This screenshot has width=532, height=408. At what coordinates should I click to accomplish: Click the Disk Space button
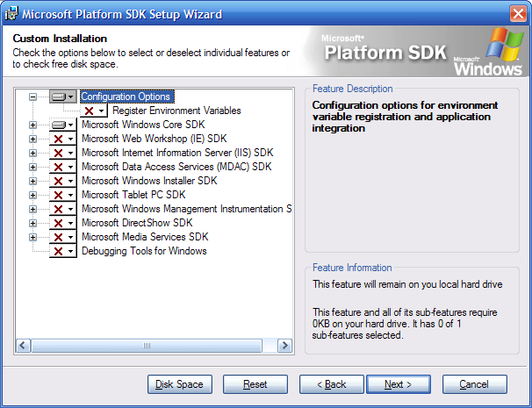(x=179, y=384)
